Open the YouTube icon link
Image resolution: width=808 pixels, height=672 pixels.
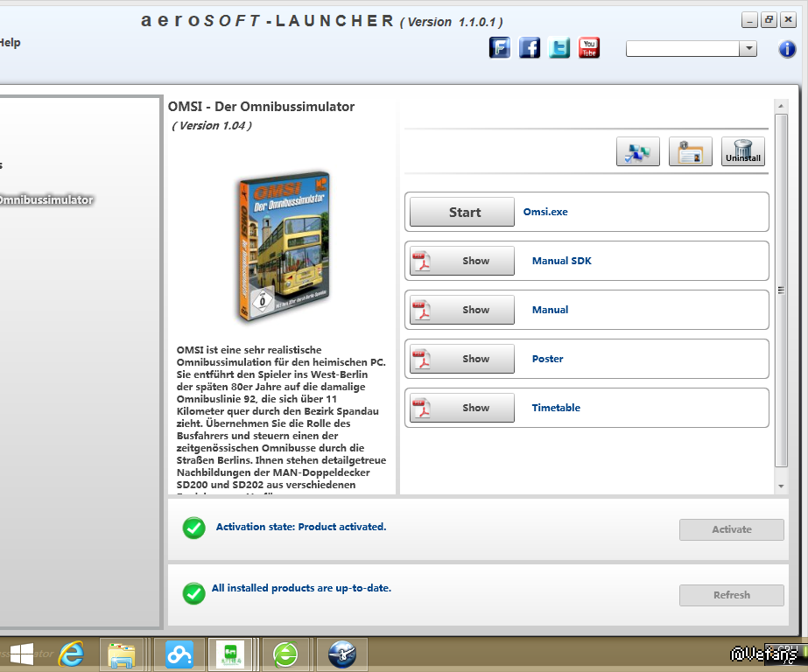coord(589,48)
